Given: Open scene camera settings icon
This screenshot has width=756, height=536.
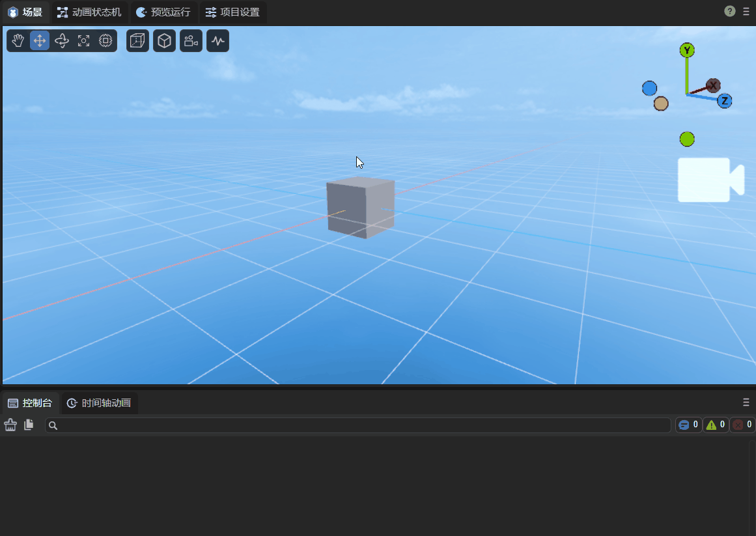Looking at the screenshot, I should coord(191,41).
